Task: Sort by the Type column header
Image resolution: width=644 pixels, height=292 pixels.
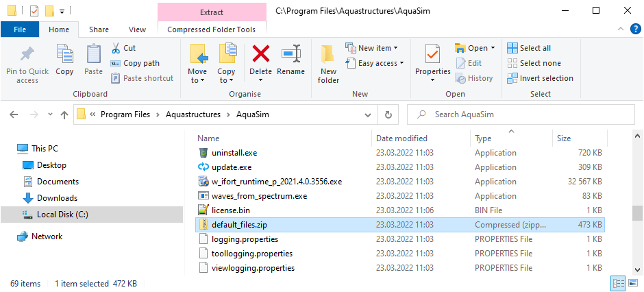Action: coord(483,138)
